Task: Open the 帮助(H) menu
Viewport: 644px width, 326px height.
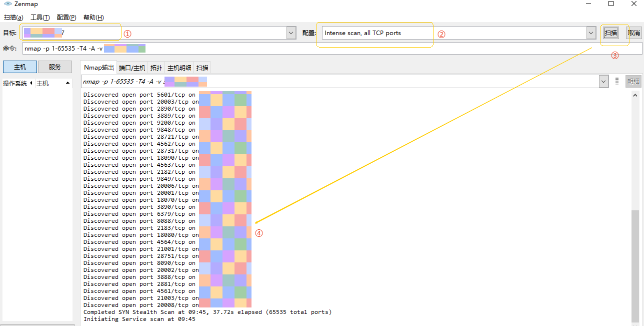Action: coord(93,18)
